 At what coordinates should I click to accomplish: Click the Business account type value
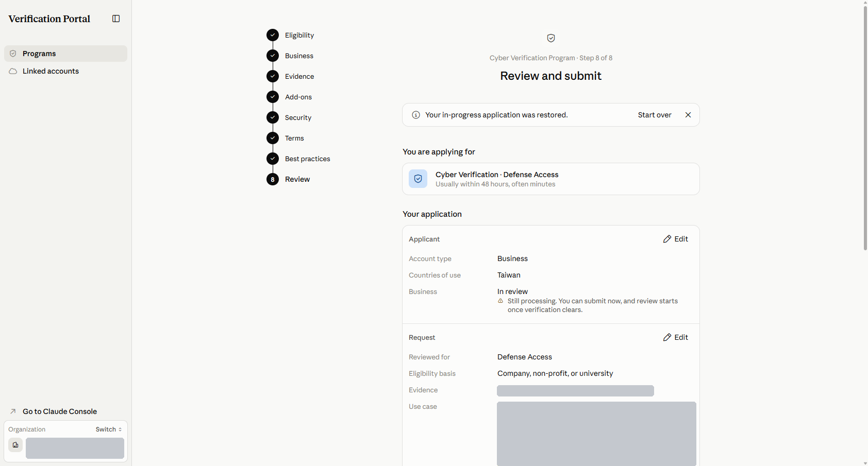coord(512,258)
